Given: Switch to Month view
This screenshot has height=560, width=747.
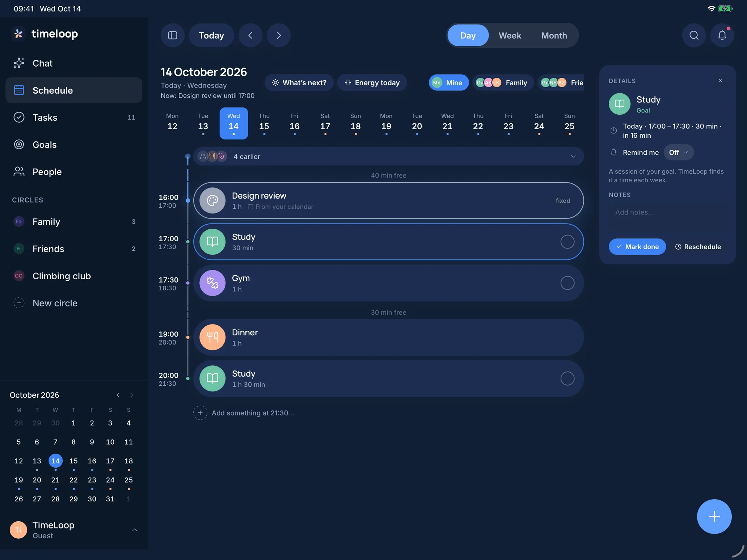Looking at the screenshot, I should point(554,35).
